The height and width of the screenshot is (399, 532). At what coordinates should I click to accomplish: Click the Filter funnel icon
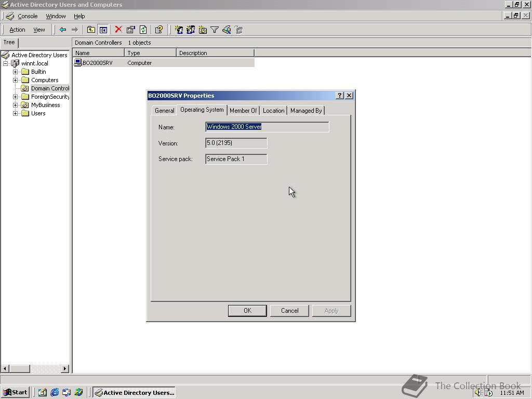(215, 30)
